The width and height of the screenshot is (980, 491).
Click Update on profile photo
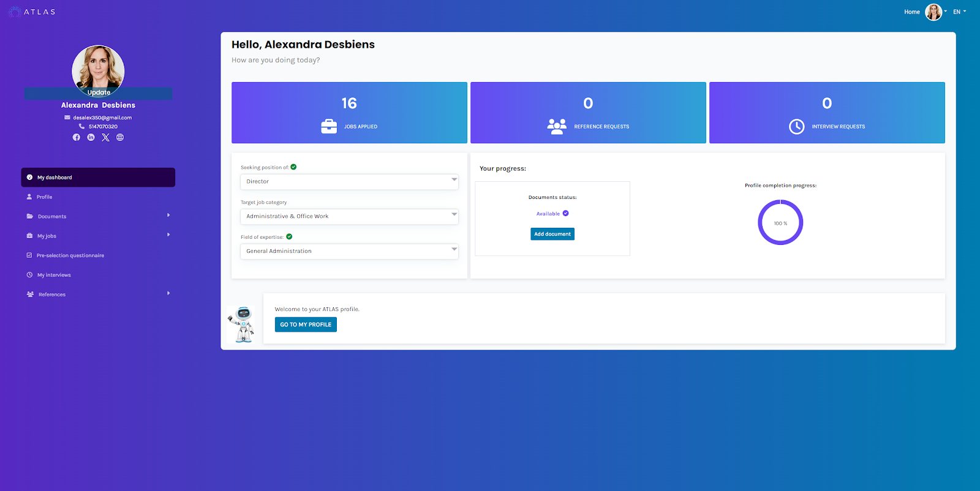point(99,92)
